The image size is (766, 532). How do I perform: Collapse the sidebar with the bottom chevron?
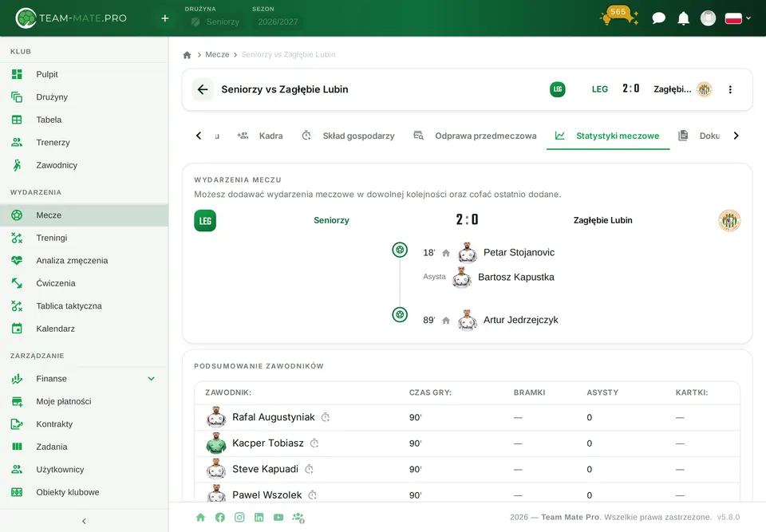pos(84,522)
